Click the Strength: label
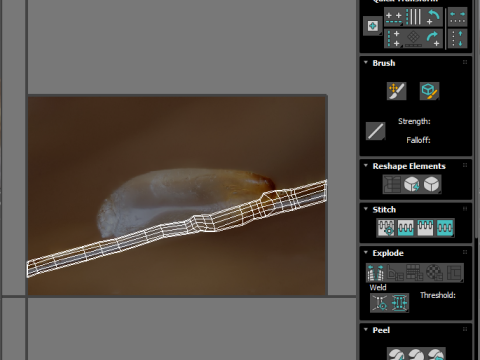480x360 pixels. 414,121
